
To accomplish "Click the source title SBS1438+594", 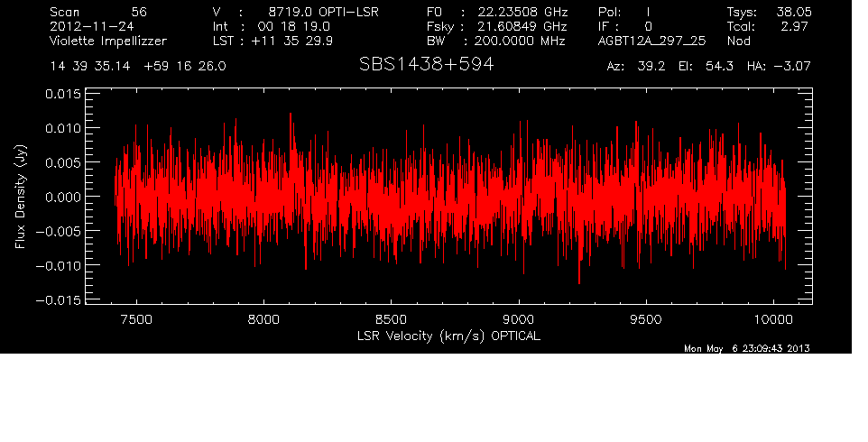I will coord(426,64).
